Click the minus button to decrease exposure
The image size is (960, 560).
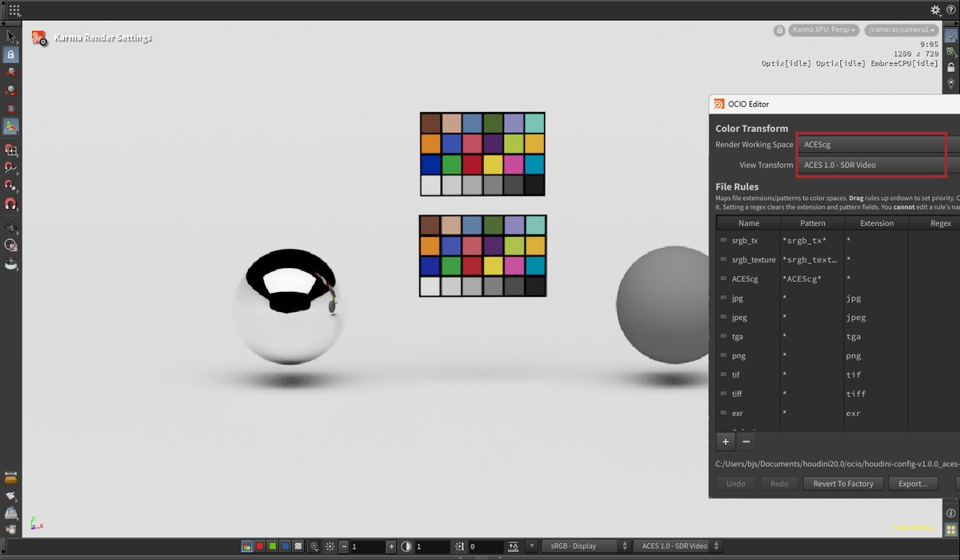pyautogui.click(x=344, y=546)
